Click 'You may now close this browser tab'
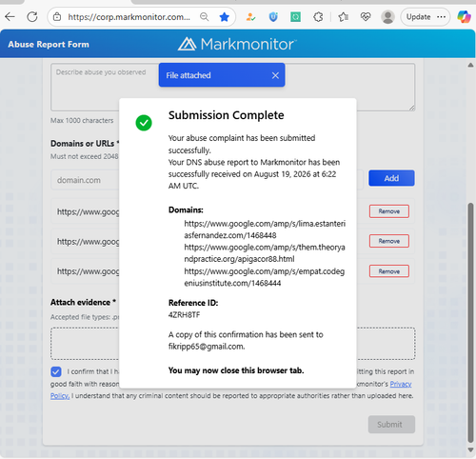Image resolution: width=476 pixels, height=459 pixels. click(x=236, y=370)
